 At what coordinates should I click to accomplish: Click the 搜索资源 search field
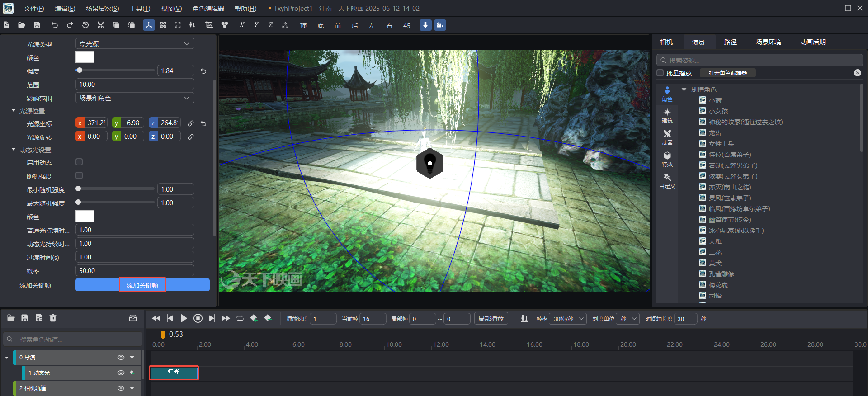pos(759,60)
